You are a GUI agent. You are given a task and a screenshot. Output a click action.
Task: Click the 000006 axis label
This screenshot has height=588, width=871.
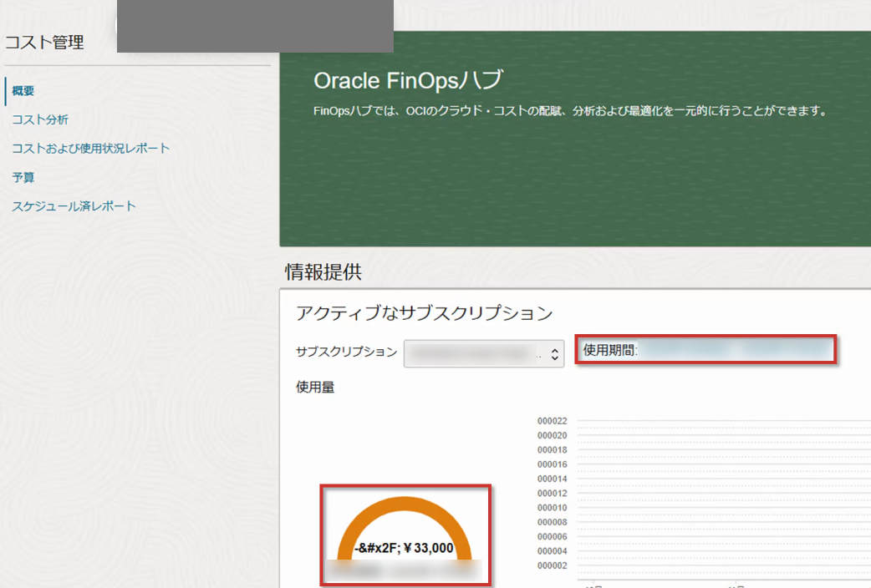click(553, 537)
